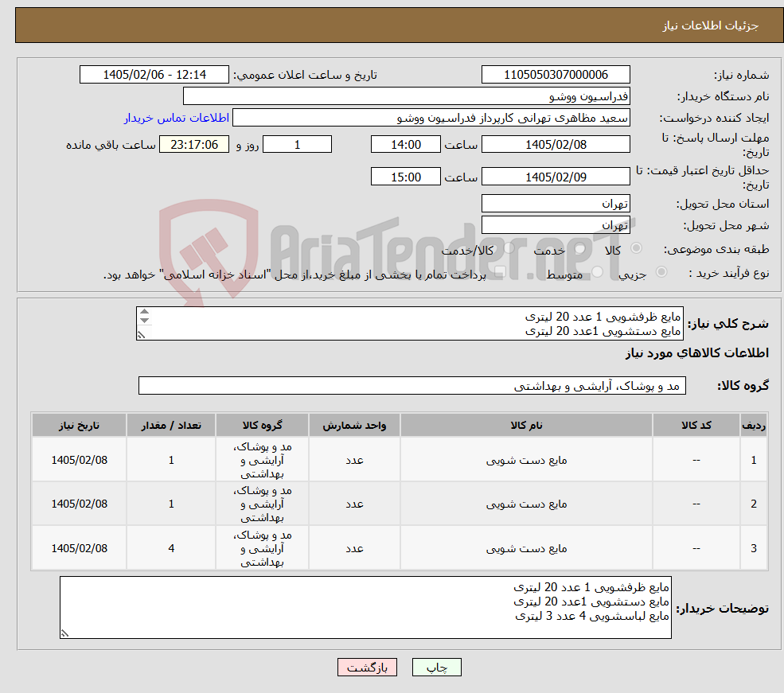Click the تعداد / مقدار column header
This screenshot has height=693, width=784.
pyautogui.click(x=171, y=425)
